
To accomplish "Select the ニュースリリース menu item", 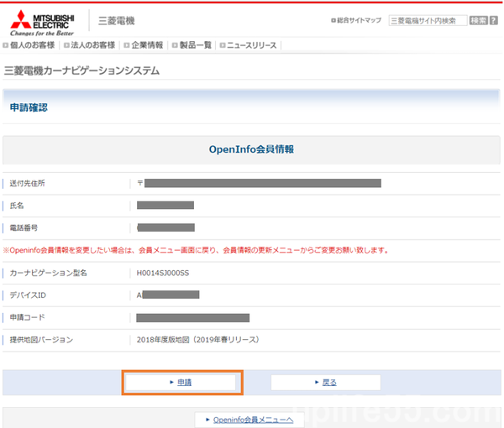I will click(x=251, y=45).
